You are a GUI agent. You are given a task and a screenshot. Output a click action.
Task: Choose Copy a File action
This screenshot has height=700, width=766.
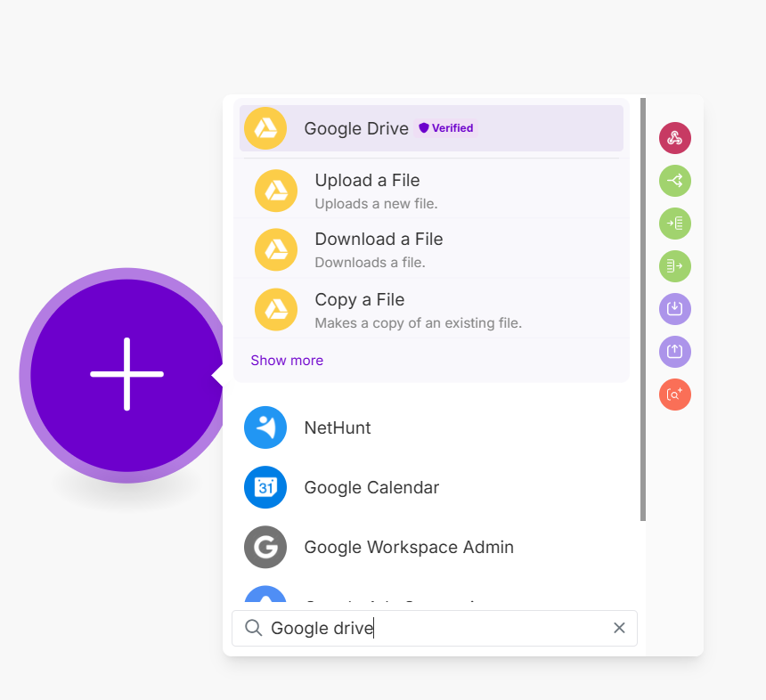pos(431,310)
